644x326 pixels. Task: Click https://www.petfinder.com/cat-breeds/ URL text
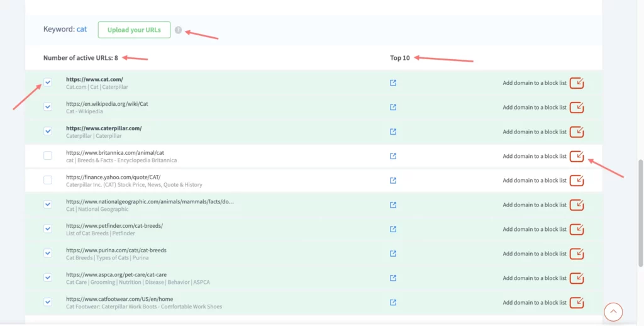tap(114, 226)
